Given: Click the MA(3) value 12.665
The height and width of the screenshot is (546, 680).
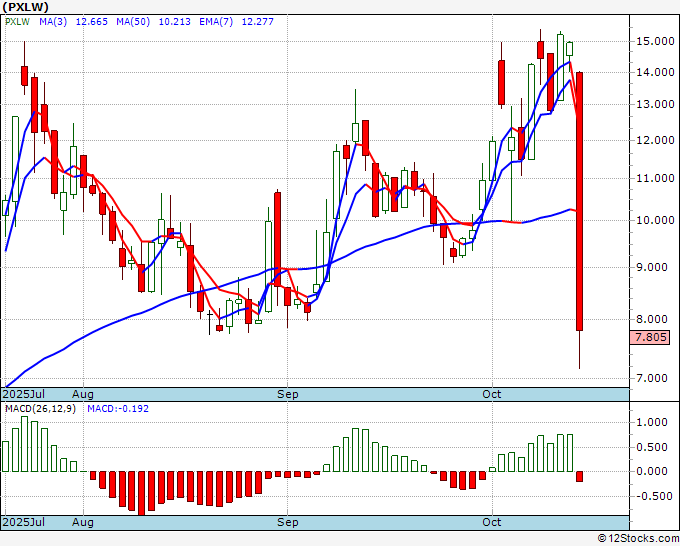Looking at the screenshot, I should coord(92,22).
